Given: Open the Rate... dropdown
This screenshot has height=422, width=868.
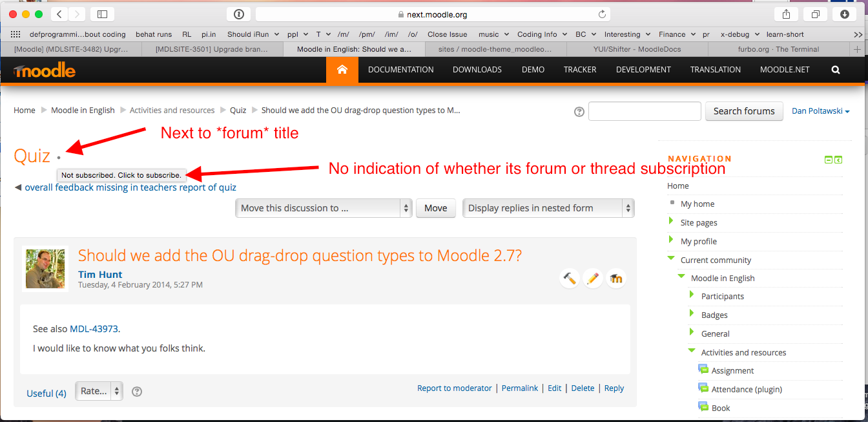Looking at the screenshot, I should [99, 391].
